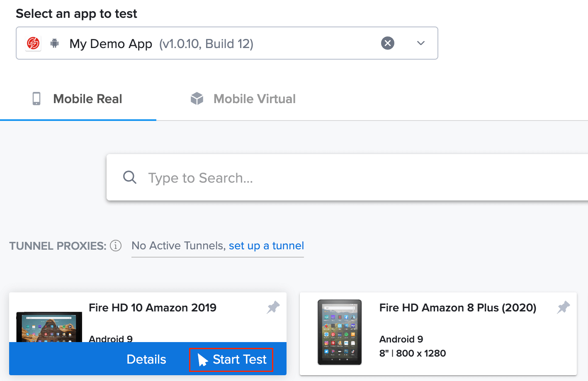View Details for the Fire HD 10 device
Viewport: 588px width, 381px height.
(146, 359)
